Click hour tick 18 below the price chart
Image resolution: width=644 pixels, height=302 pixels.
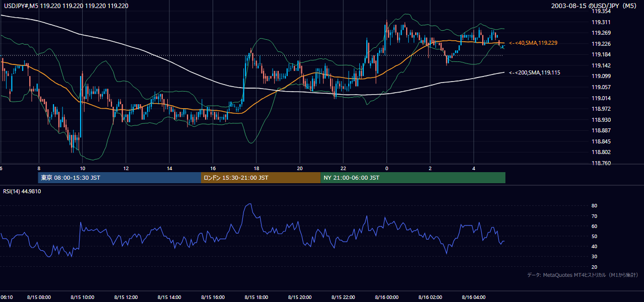(256, 168)
